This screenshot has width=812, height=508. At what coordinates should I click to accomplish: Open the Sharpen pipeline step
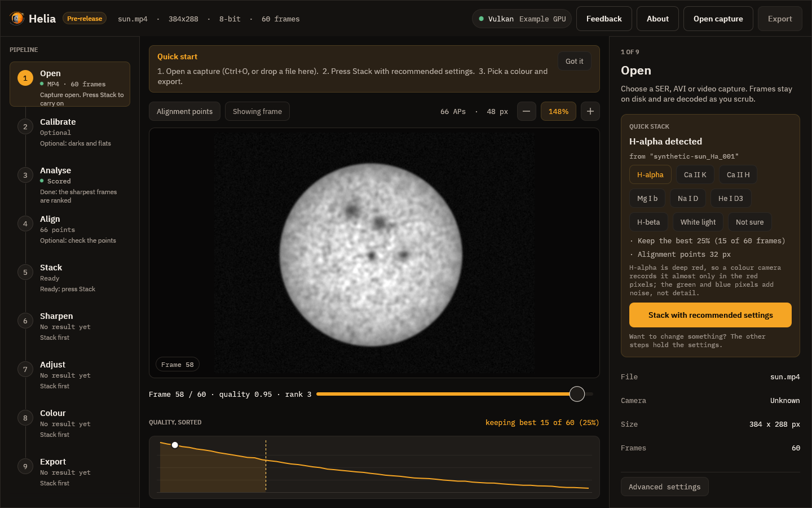pos(70,328)
